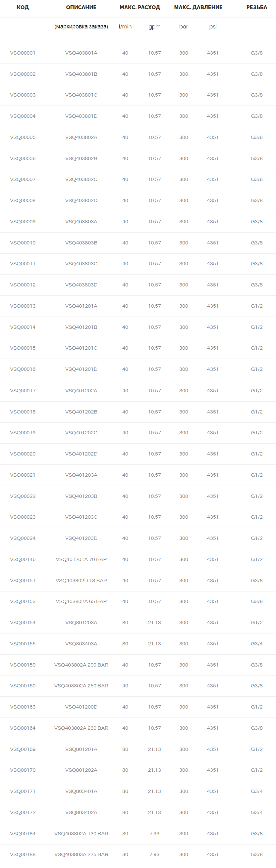Click the МАКС. ДАВЛЕНИЕ column header
The width and height of the screenshot is (276, 868).
coord(198,7)
